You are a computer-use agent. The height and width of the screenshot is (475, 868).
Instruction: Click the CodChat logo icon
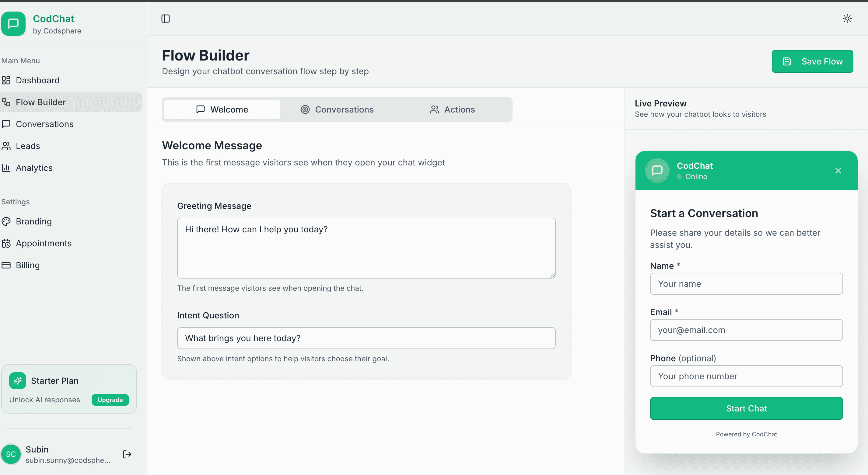point(13,23)
